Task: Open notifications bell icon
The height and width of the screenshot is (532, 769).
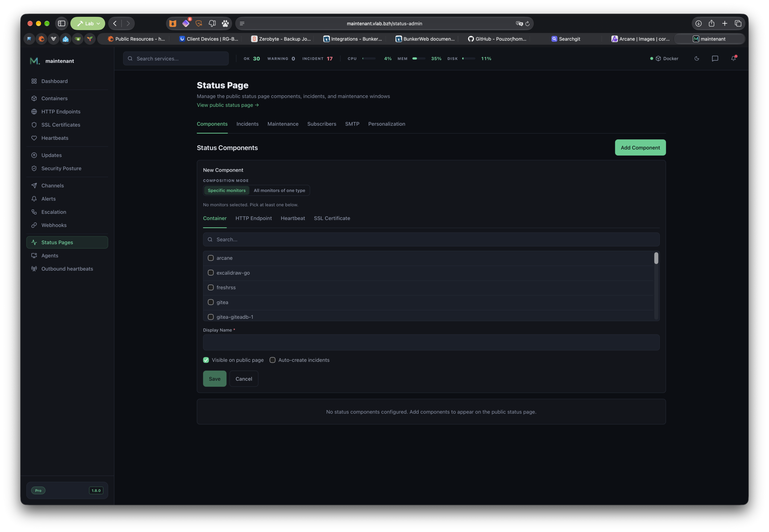Action: click(733, 58)
